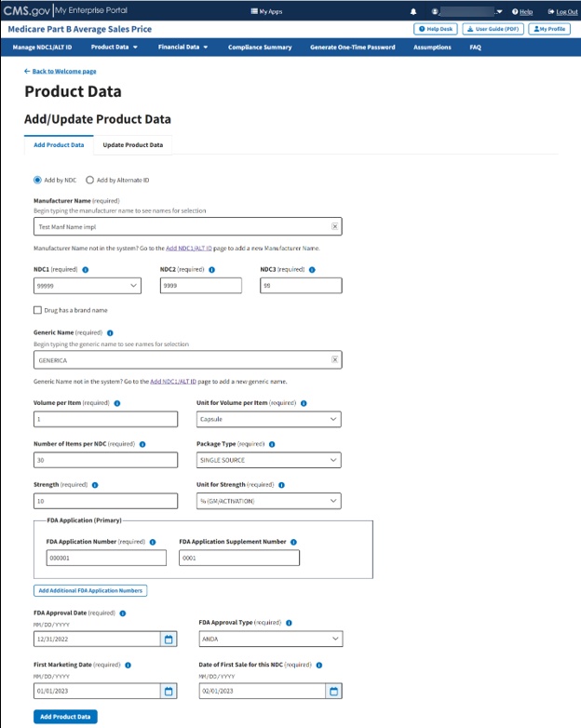Screen dimensions: 581x728
Task: Open calendar for Date of First Sale
Action: pyautogui.click(x=334, y=692)
